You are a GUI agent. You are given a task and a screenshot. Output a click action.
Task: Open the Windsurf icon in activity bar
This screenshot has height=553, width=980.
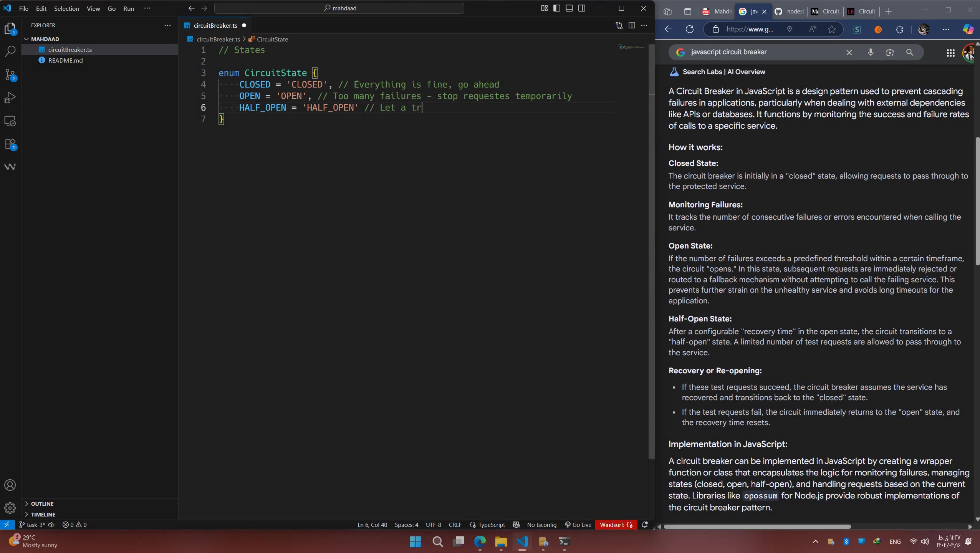[x=10, y=167]
